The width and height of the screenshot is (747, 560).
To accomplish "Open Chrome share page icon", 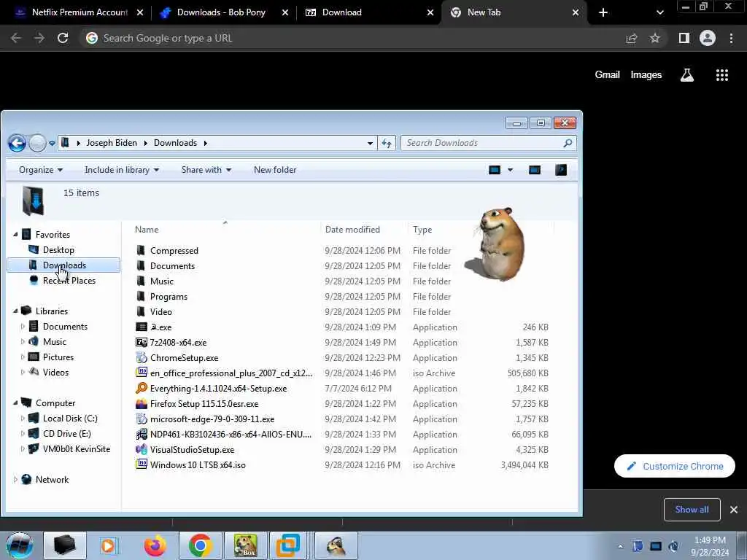I will 632,38.
